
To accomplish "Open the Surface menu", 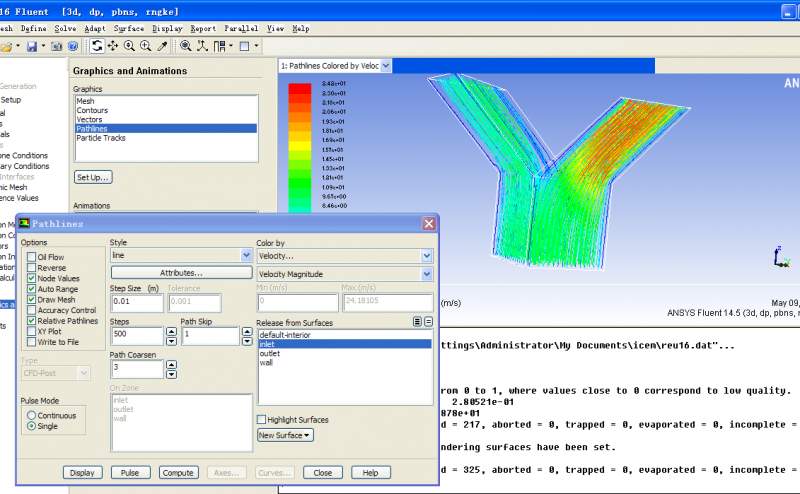I will coord(129,29).
